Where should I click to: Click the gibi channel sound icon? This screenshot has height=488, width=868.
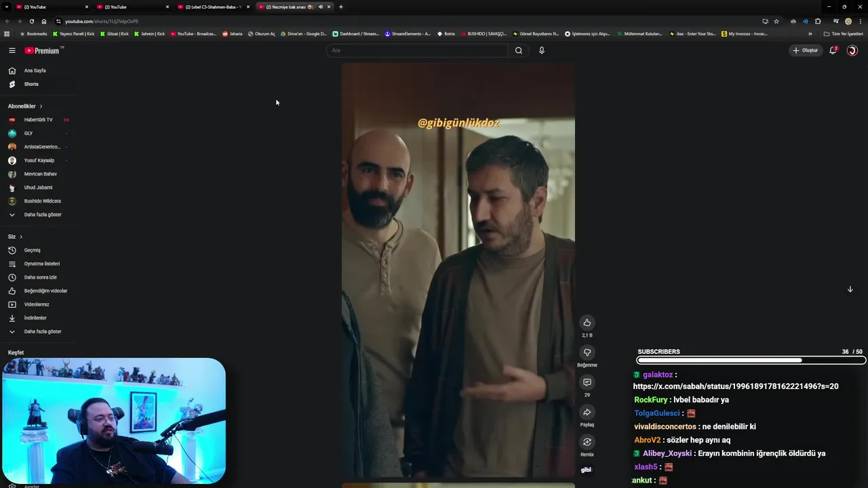coord(587,470)
